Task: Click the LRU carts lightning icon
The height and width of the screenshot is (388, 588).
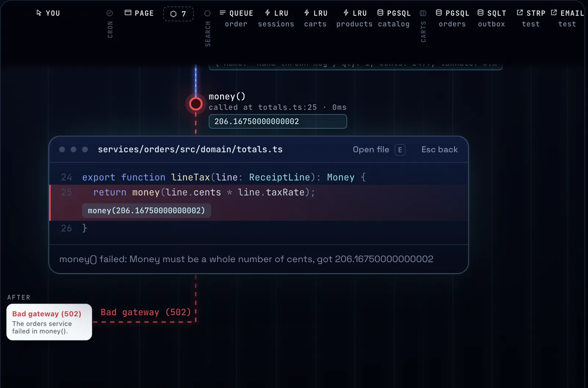Action: click(x=306, y=12)
